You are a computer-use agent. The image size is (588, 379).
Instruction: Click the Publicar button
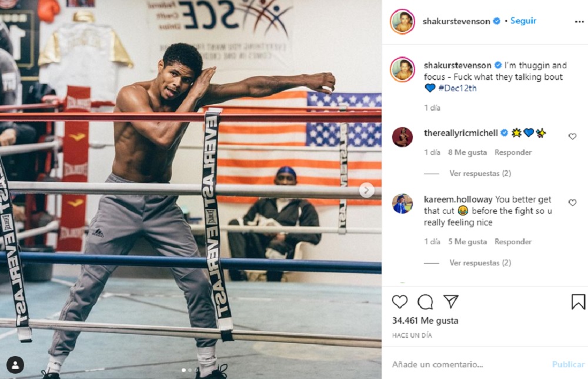[x=568, y=364]
